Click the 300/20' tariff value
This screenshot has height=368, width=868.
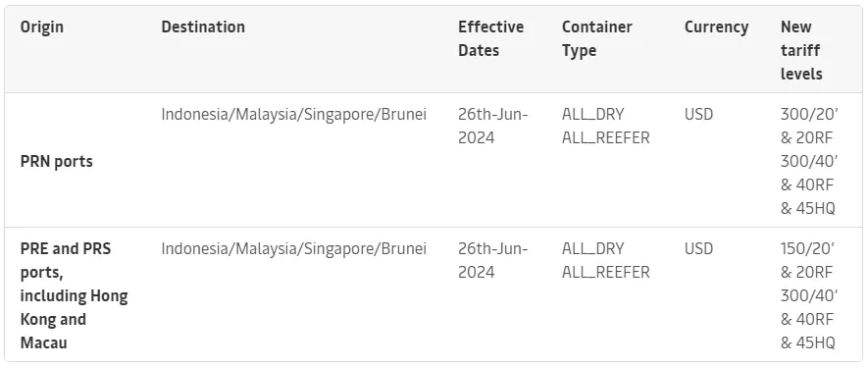click(x=809, y=114)
